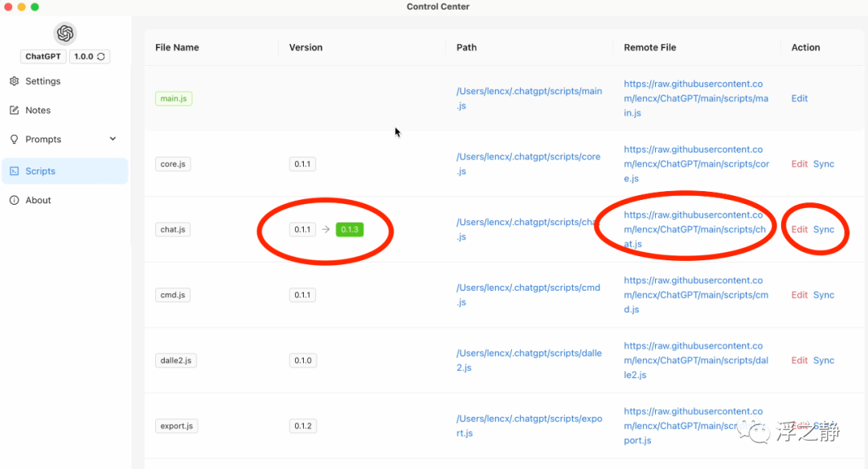Open the remote file URL for dalle2.js

696,361
